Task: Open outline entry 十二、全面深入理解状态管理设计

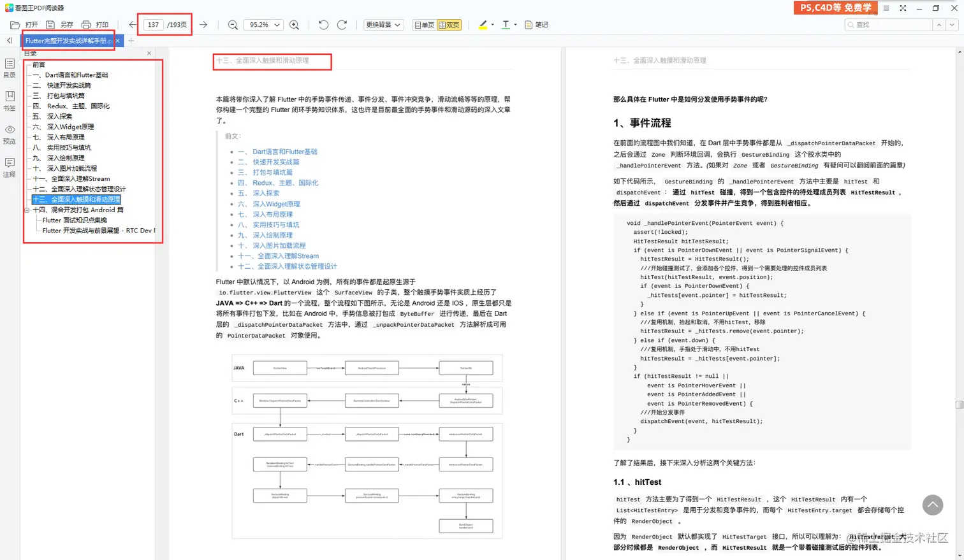Action: (x=79, y=189)
